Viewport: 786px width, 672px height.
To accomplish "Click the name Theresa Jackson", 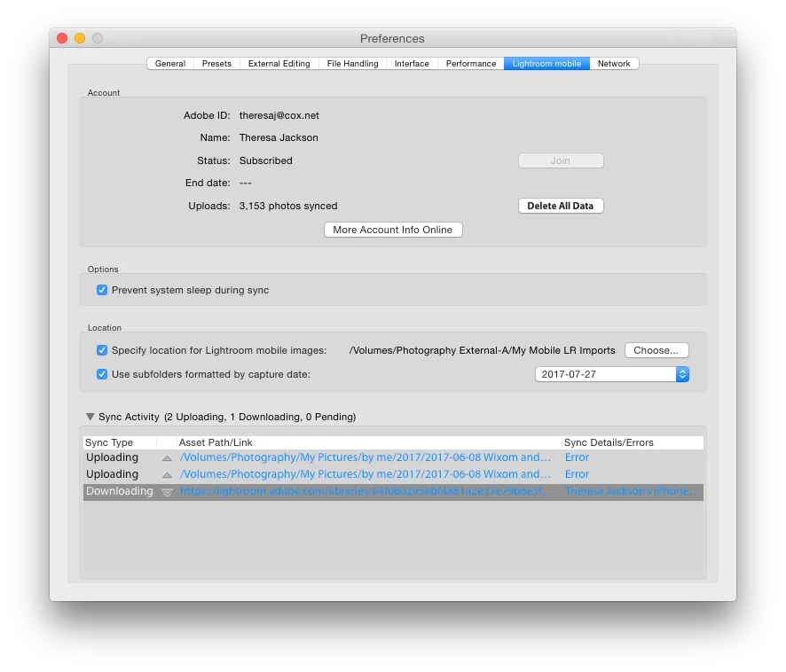I will click(x=279, y=137).
